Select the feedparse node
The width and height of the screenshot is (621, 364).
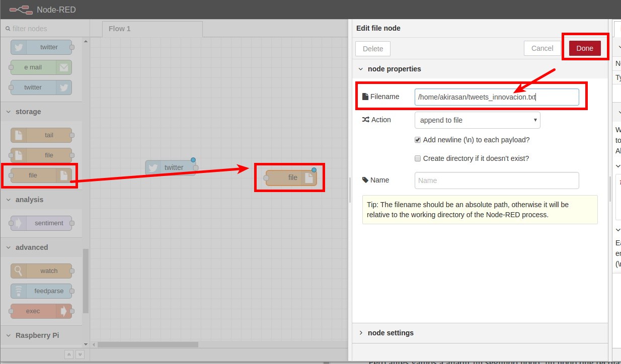point(41,291)
